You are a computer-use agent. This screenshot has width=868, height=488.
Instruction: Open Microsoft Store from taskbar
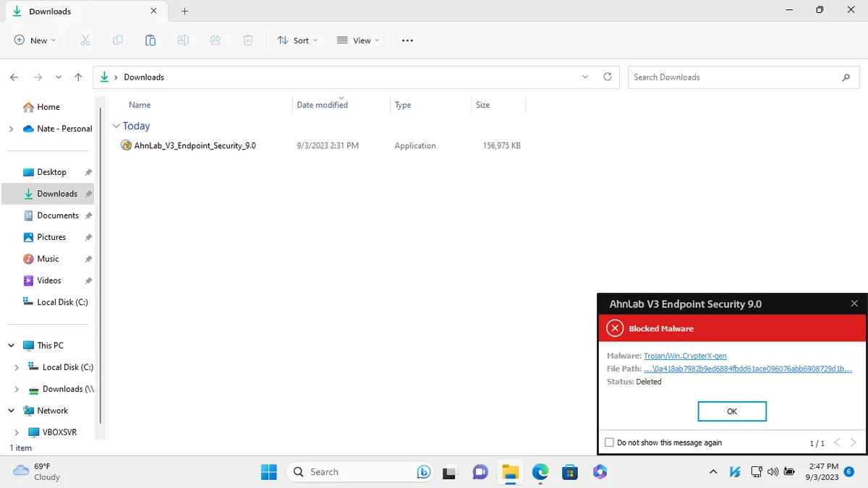pyautogui.click(x=570, y=472)
